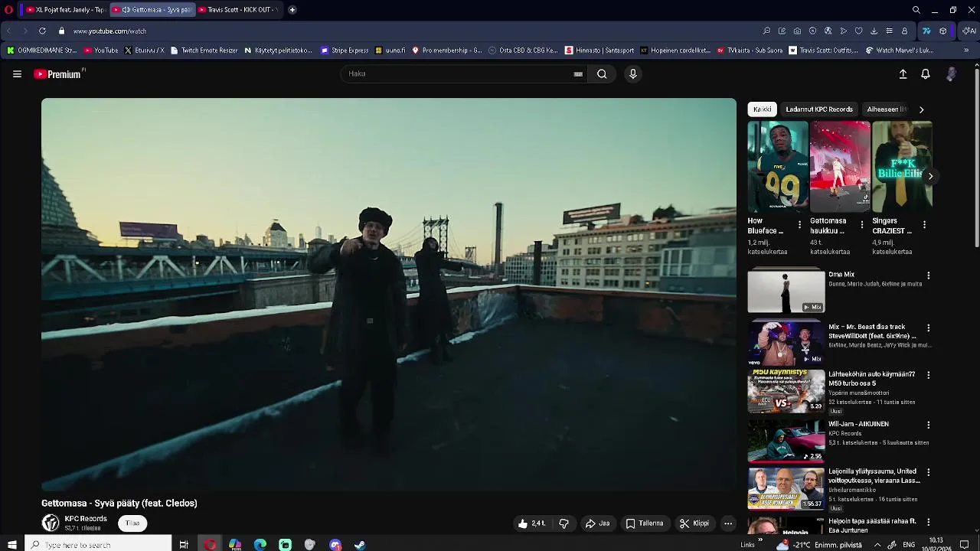
Task: Open options for Lähteeköhän auto käymään video
Action: [x=929, y=376]
